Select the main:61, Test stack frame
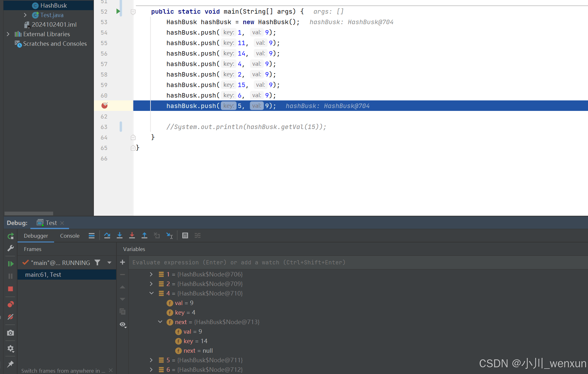Screen dimensions: 588x374 click(x=43, y=275)
